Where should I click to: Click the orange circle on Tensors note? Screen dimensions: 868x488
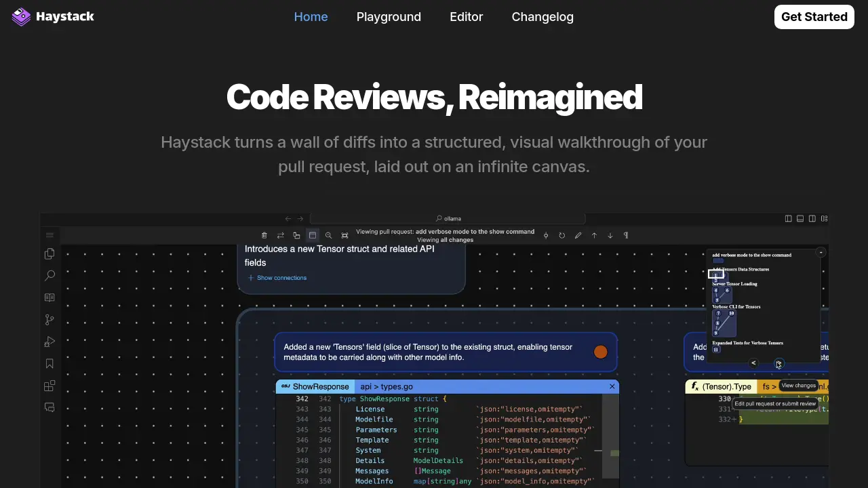click(x=600, y=352)
